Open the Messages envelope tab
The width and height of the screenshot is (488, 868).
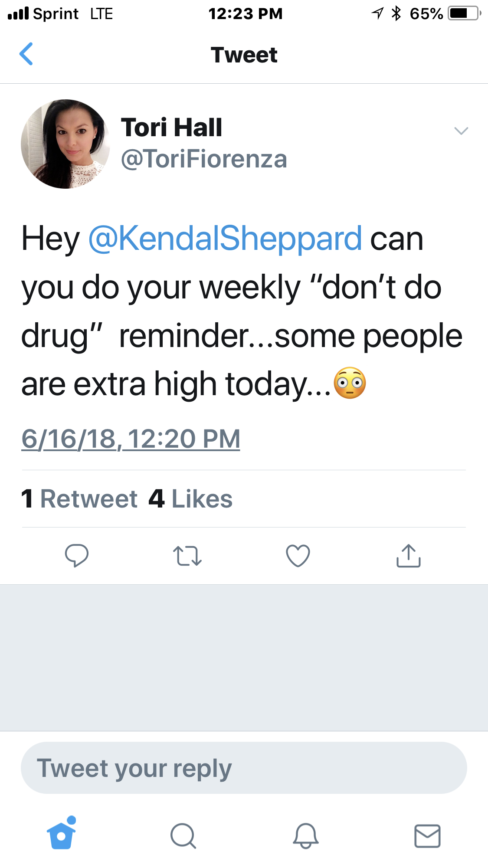pos(427,836)
